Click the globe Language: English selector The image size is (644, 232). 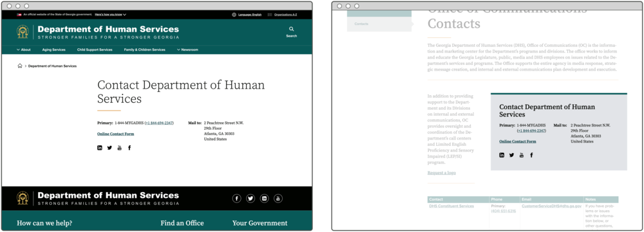[x=247, y=14]
